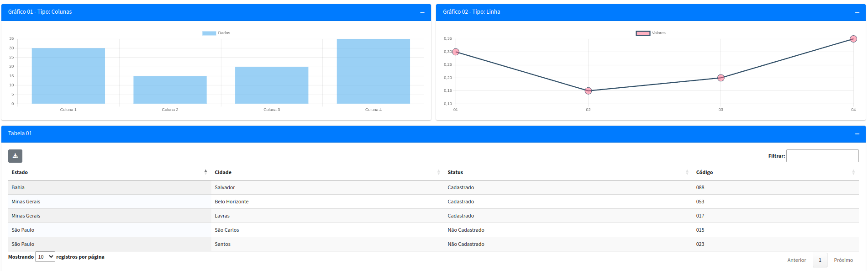The width and height of the screenshot is (868, 271).
Task: Open the records per page dropdown
Action: [x=45, y=257]
